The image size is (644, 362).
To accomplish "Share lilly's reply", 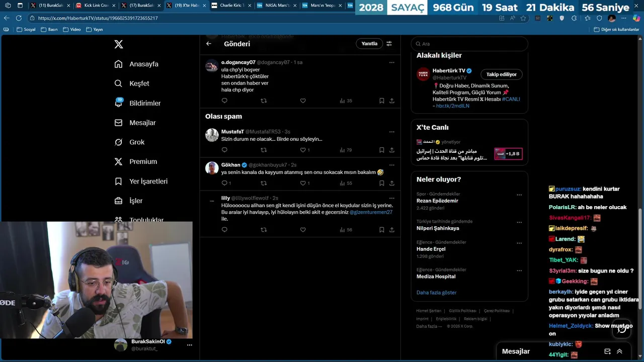I will click(x=392, y=230).
